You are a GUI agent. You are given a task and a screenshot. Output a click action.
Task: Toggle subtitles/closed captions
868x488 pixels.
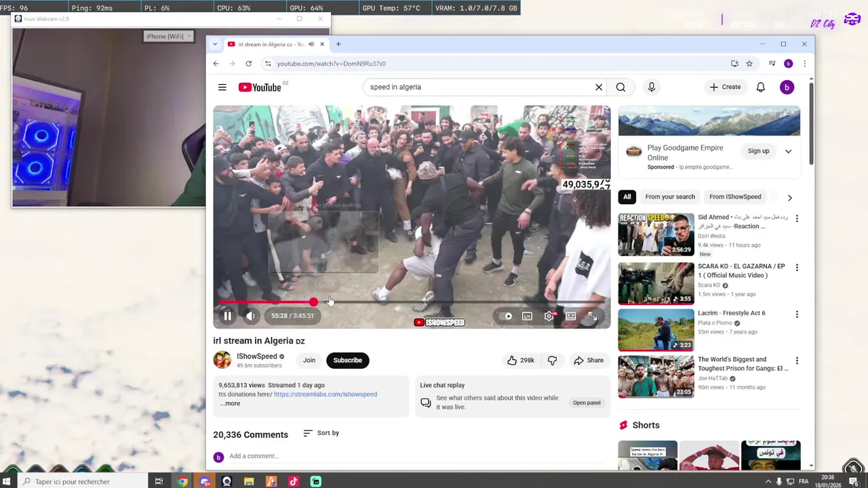[x=527, y=316]
